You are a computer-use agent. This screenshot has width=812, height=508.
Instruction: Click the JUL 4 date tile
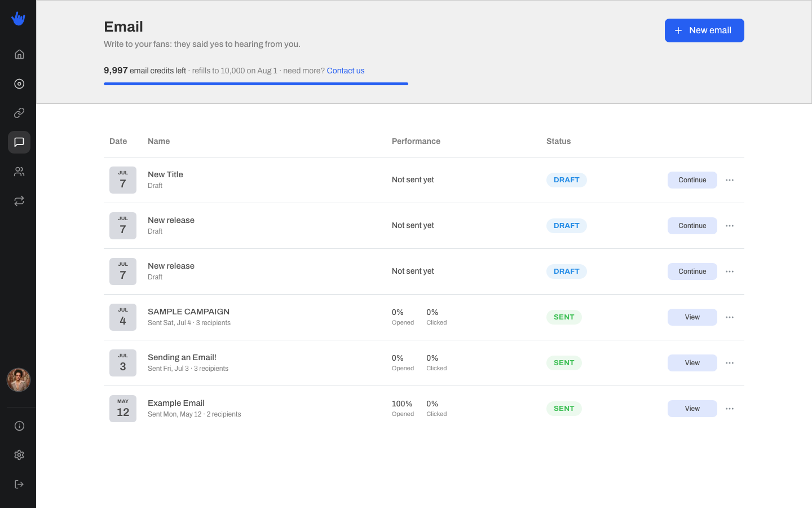pyautogui.click(x=123, y=317)
